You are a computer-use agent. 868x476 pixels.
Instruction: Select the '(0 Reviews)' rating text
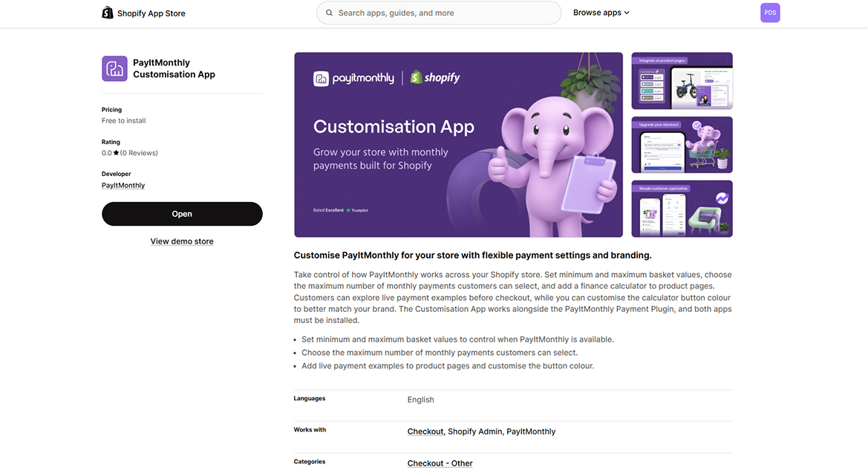pyautogui.click(x=139, y=153)
